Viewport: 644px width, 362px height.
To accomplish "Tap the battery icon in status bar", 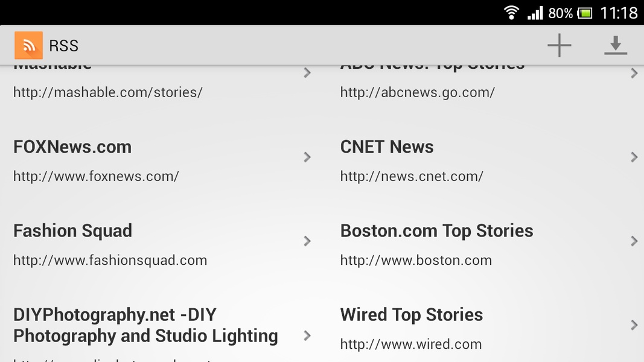I will click(x=585, y=13).
